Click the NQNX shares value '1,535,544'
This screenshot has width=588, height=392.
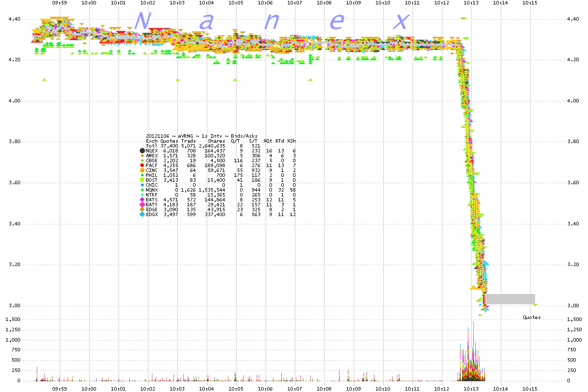(x=212, y=190)
